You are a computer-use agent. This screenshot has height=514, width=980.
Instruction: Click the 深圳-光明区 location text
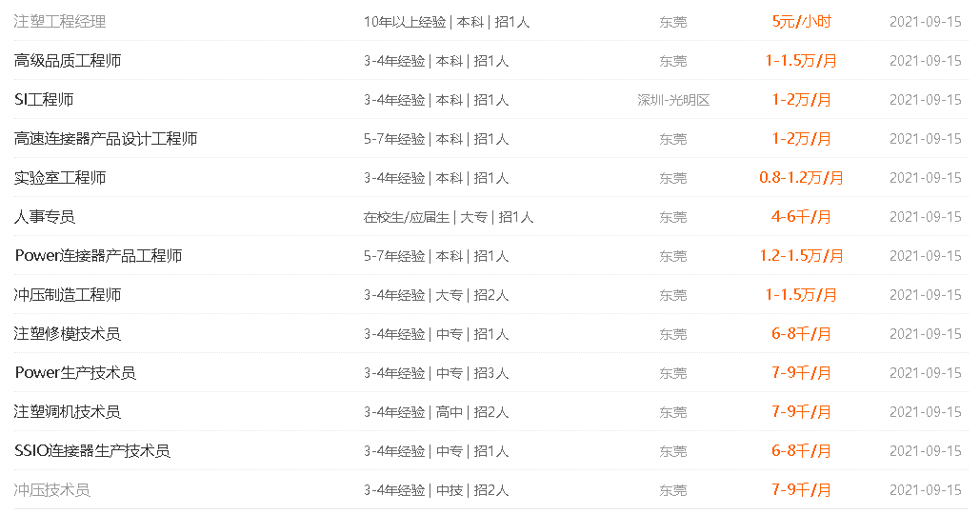coord(673,100)
